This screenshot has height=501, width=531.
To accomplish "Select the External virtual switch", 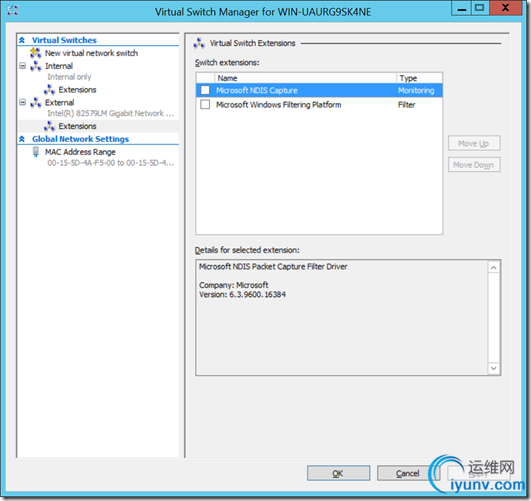I will [60, 103].
